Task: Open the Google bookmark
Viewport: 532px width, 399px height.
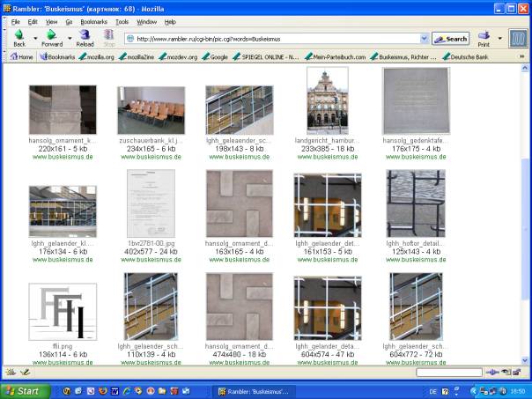Action: 215,57
